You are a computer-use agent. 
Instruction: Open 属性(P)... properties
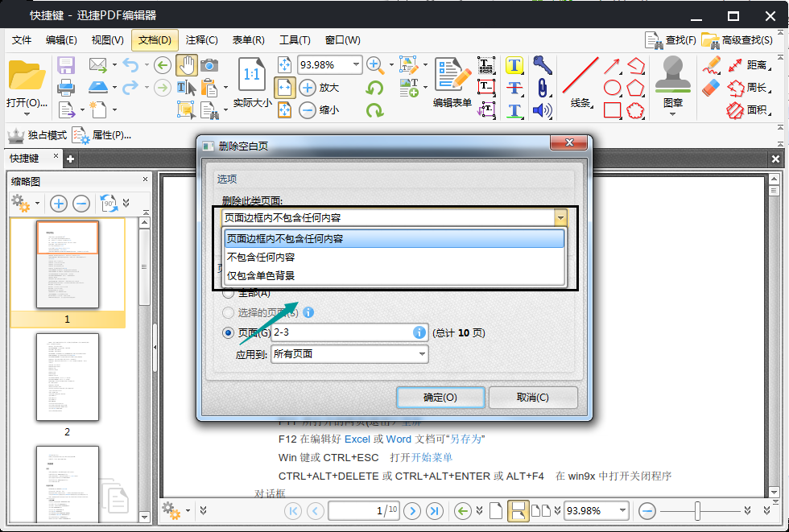(101, 134)
